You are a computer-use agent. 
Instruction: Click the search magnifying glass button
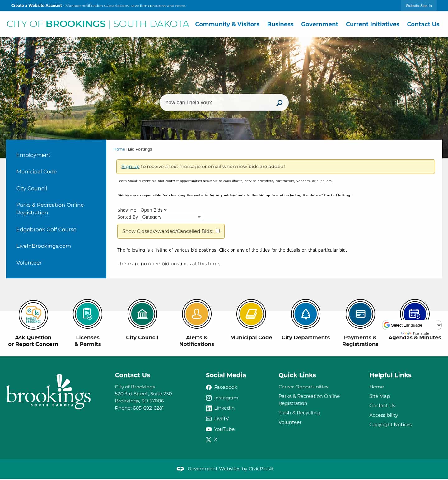click(x=279, y=102)
